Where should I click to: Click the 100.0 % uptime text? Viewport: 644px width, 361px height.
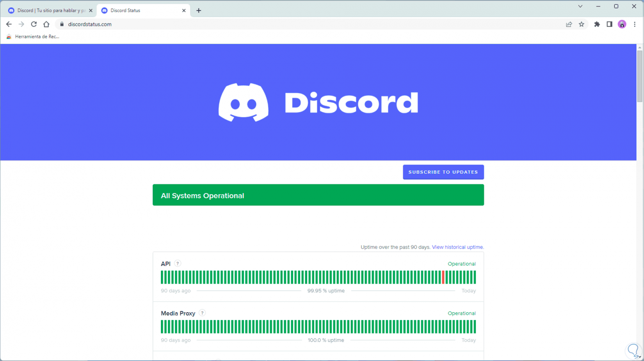tap(326, 340)
